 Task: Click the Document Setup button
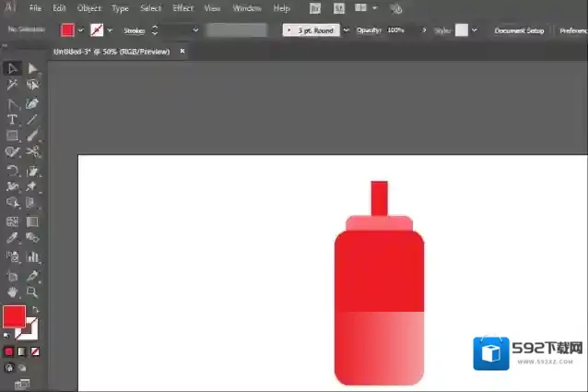tap(520, 30)
